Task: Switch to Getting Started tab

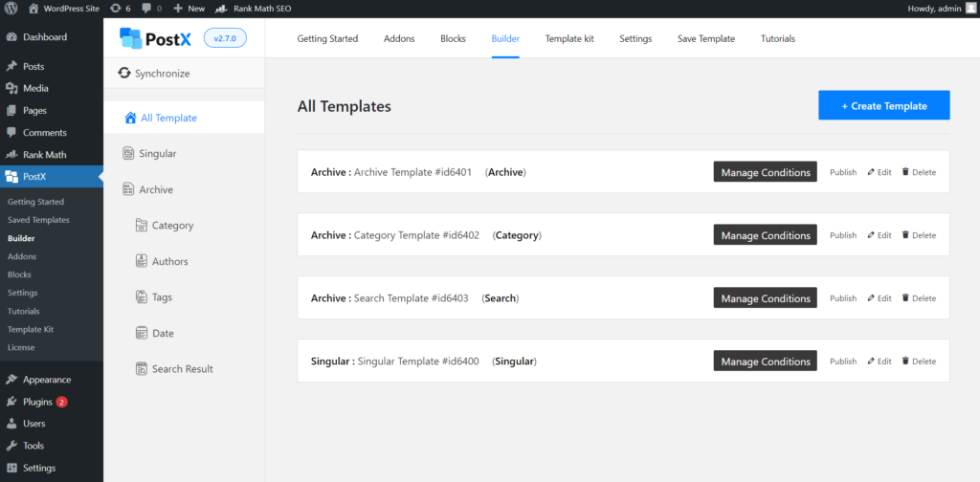Action: pos(327,38)
